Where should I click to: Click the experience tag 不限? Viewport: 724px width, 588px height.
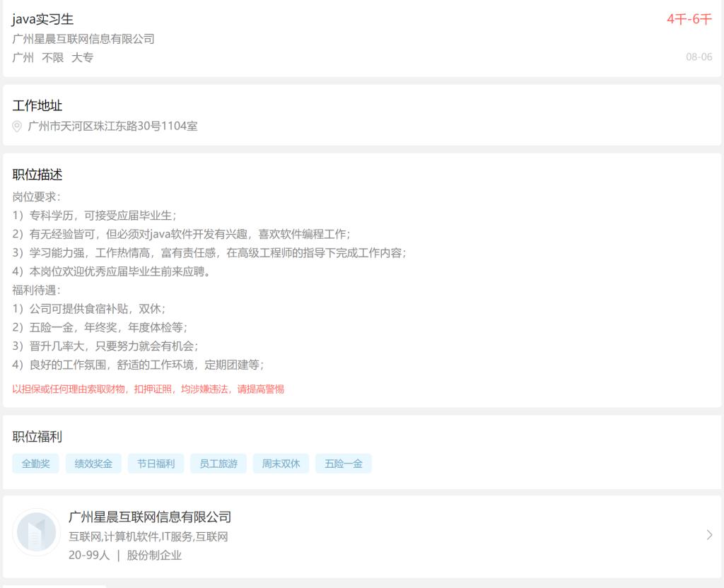click(52, 58)
